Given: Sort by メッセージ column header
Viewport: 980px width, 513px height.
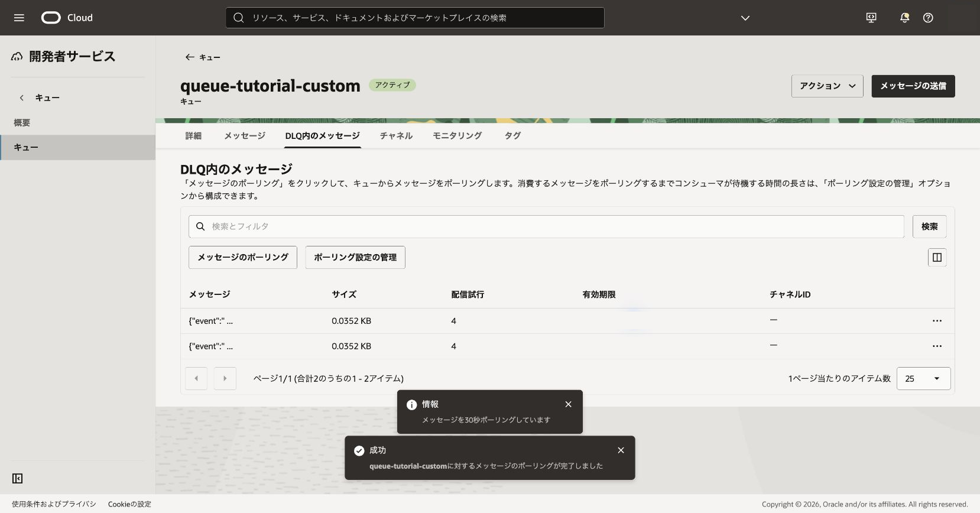Looking at the screenshot, I should (209, 294).
